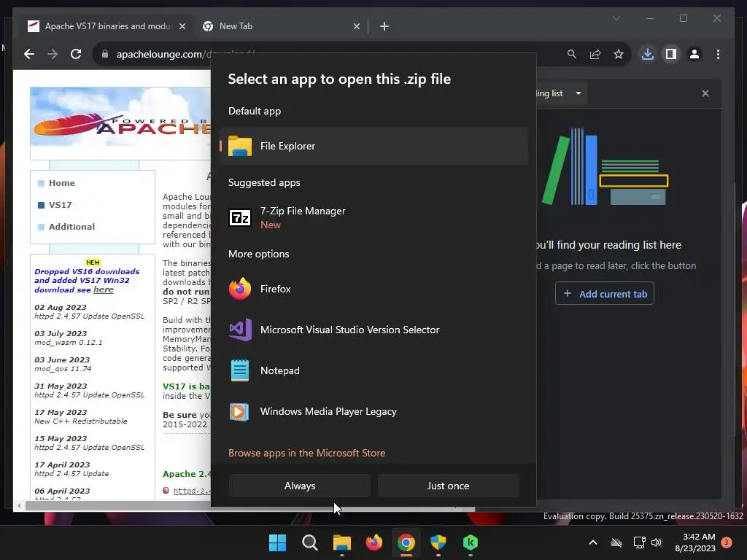Click the Always button
This screenshot has width=747, height=560.
[300, 486]
